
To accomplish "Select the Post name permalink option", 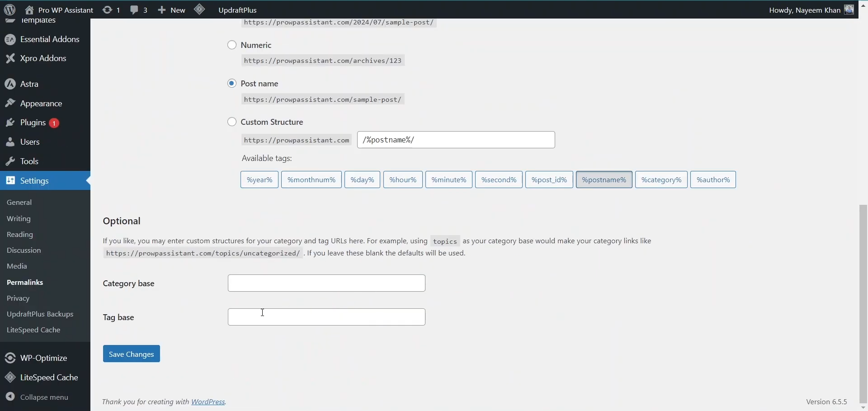I will pos(232,83).
